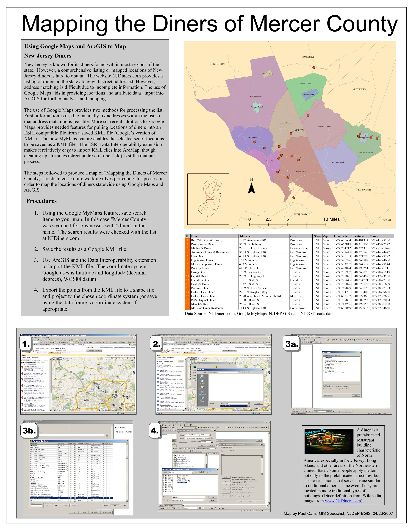Select Zoom Out tool in ArcMap behind Extensions dialog

point(347,340)
